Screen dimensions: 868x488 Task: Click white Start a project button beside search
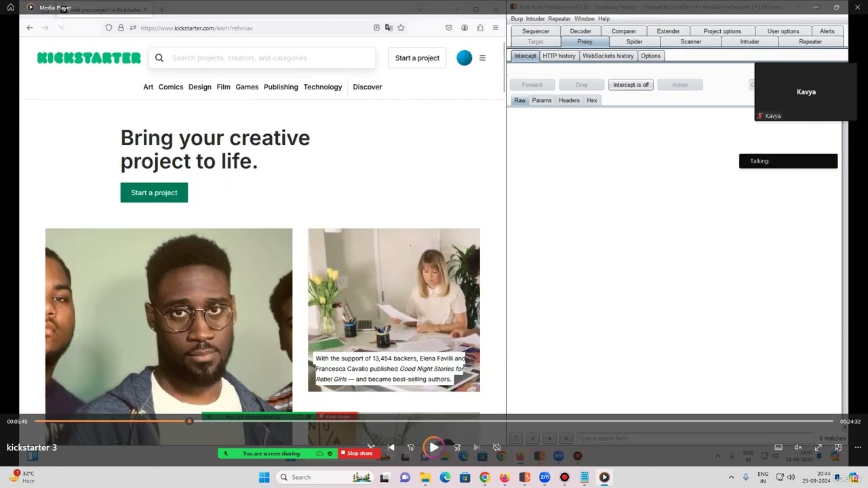417,58
